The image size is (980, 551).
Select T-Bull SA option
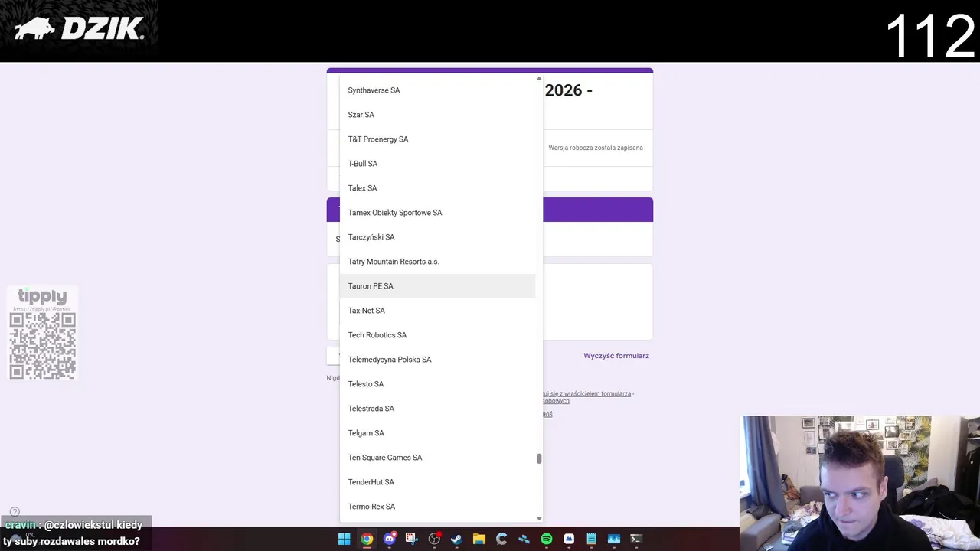[437, 164]
